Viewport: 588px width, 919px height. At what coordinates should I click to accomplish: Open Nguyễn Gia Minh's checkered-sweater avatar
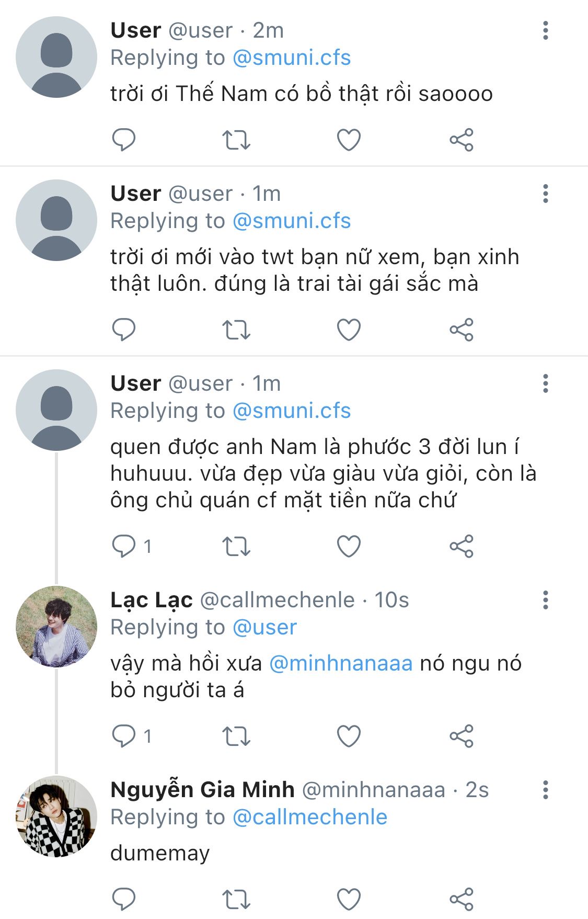coord(56,816)
